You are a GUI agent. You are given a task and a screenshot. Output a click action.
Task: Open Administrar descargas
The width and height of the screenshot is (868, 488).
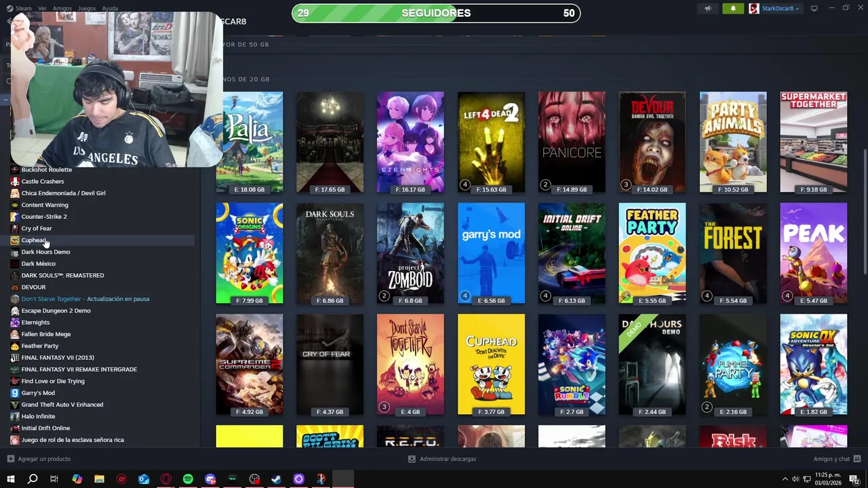(448, 459)
